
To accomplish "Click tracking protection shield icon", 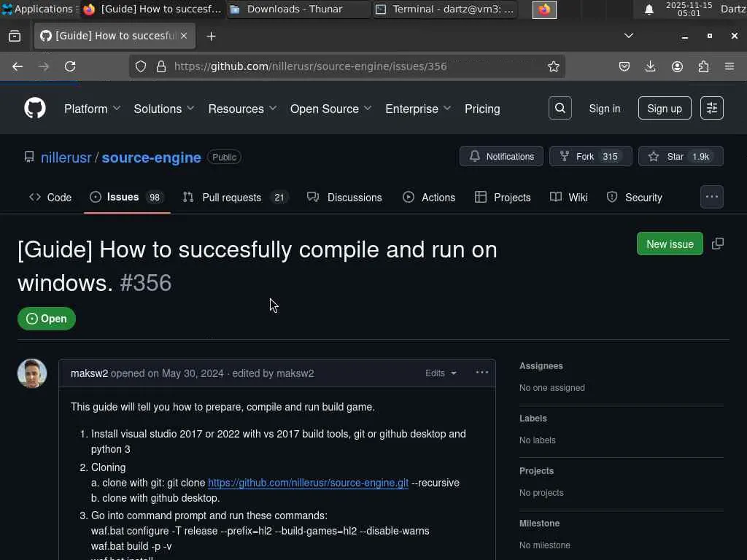I will (x=141, y=66).
